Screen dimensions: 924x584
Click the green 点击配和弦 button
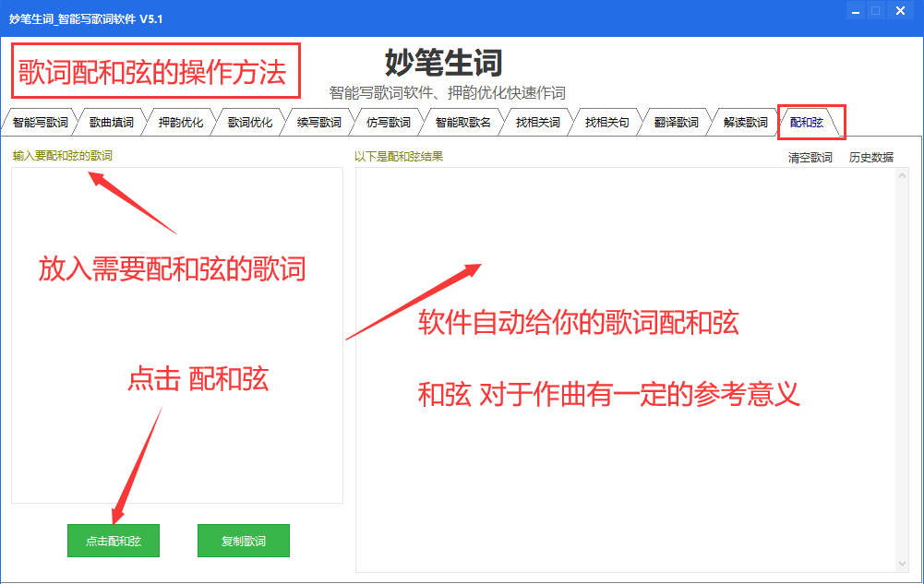point(114,541)
